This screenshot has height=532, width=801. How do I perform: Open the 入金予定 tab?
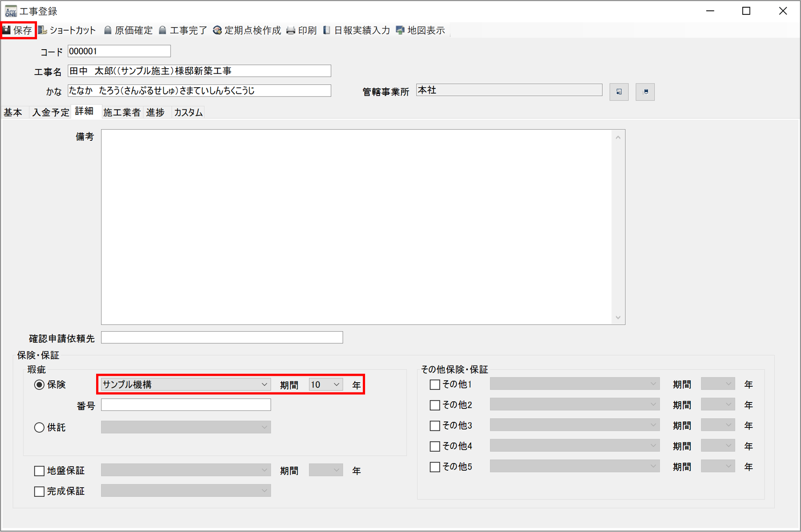tap(50, 112)
